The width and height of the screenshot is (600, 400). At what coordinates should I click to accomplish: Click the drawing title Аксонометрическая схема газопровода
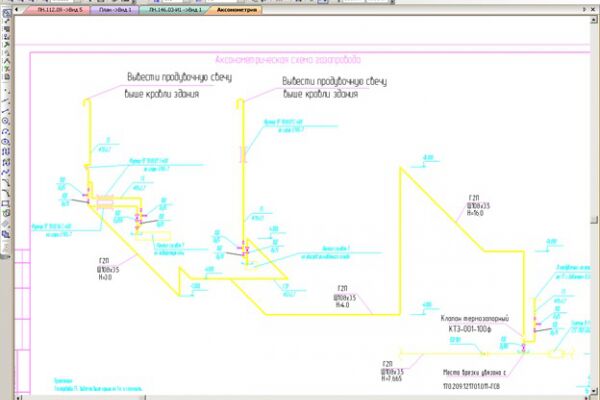pyautogui.click(x=288, y=60)
